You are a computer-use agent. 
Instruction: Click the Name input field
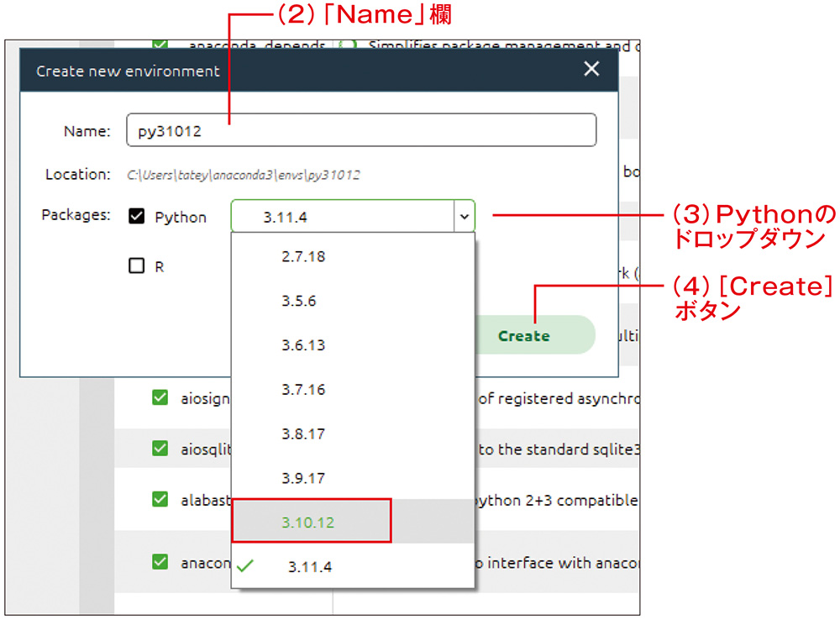(361, 130)
